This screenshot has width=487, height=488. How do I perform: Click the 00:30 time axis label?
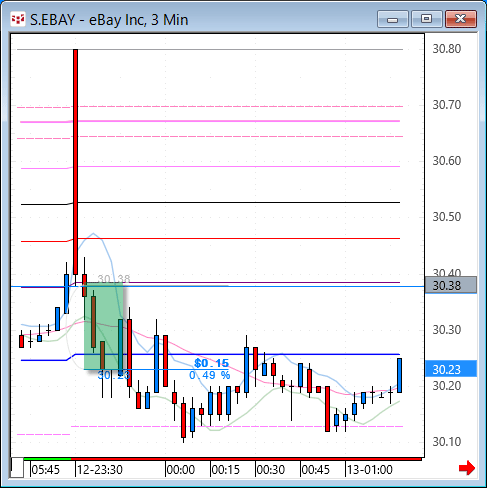(271, 470)
